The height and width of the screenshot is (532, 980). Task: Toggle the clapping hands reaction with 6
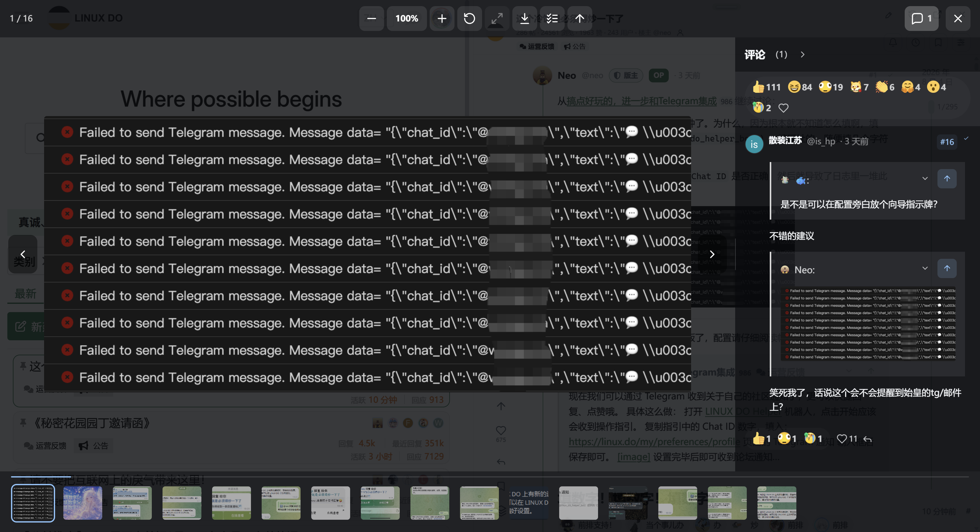tap(885, 87)
